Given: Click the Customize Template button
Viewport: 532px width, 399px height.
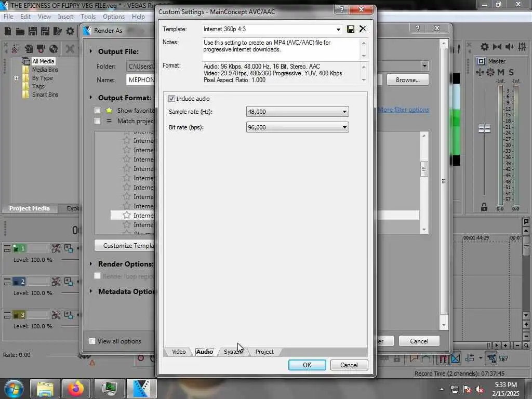Looking at the screenshot, I should click(x=124, y=246).
